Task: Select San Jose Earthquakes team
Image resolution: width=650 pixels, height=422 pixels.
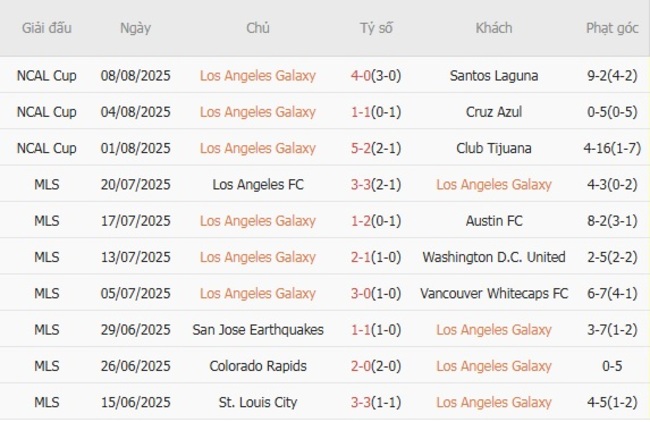Action: [258, 330]
